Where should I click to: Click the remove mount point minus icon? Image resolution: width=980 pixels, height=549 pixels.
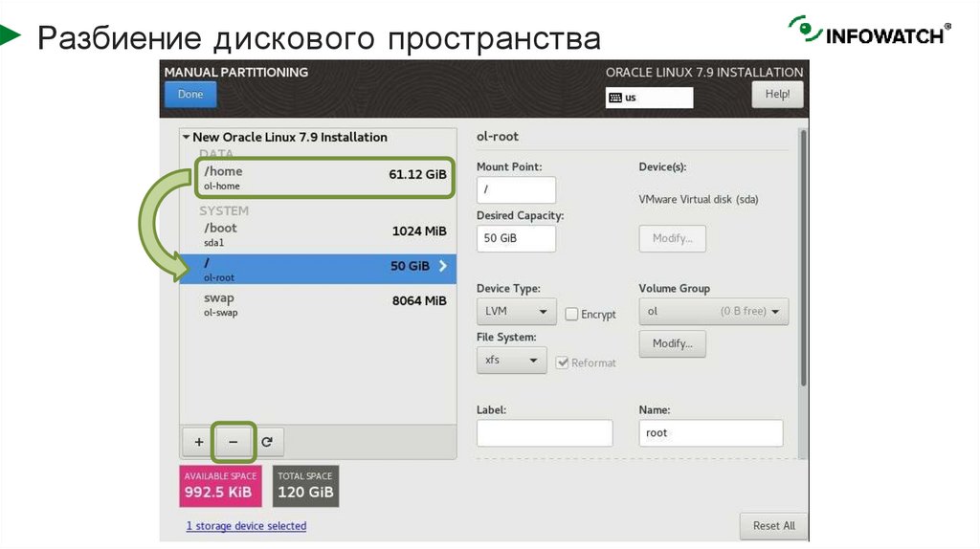[234, 442]
